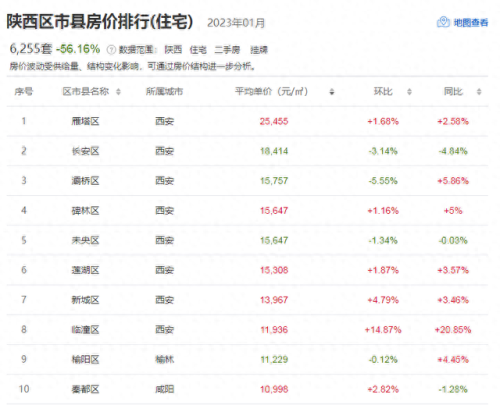Select the 陕西 data range filter
The height and width of the screenshot is (405, 500).
coord(173,50)
